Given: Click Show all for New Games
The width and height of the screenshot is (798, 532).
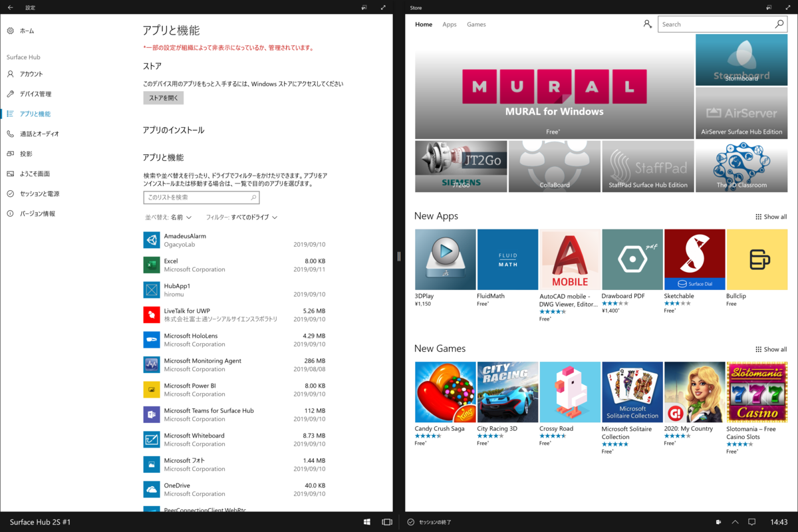Looking at the screenshot, I should coord(771,349).
